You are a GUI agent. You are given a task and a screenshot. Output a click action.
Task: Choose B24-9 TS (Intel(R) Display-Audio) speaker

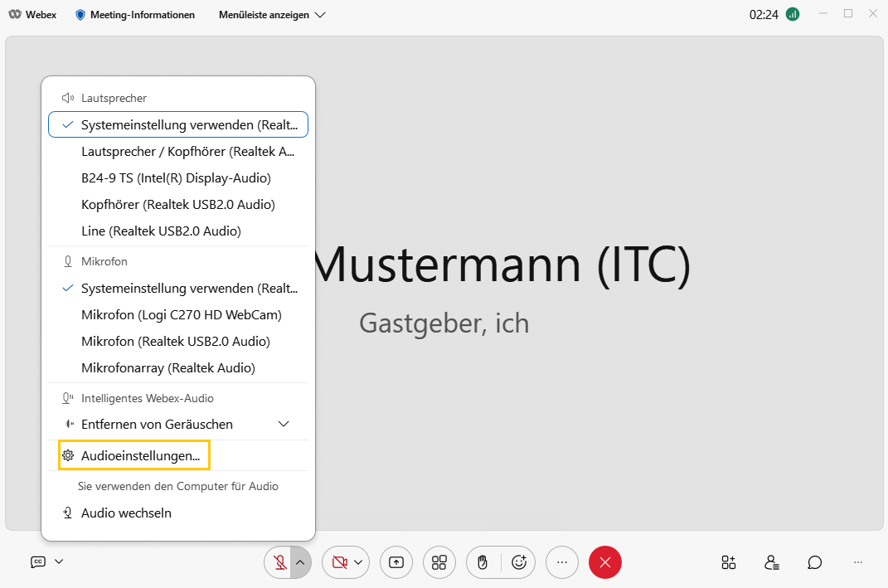176,177
